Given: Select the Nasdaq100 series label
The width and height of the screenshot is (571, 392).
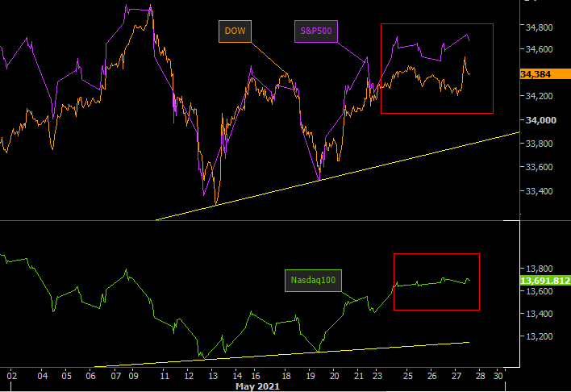Looking at the screenshot, I should point(313,281).
